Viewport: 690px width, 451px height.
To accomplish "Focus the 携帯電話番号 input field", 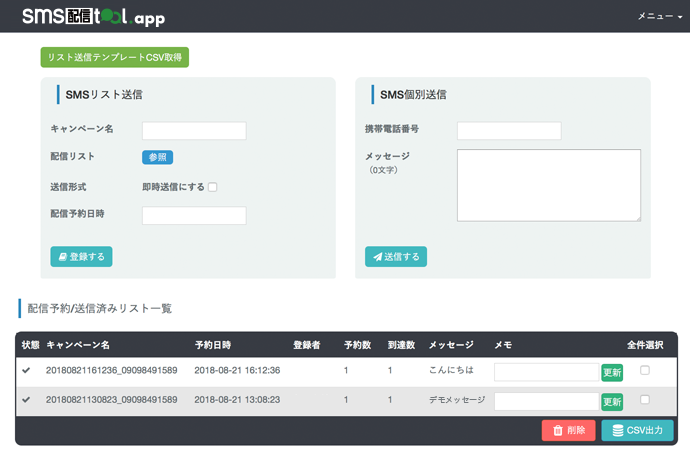I will [x=509, y=131].
